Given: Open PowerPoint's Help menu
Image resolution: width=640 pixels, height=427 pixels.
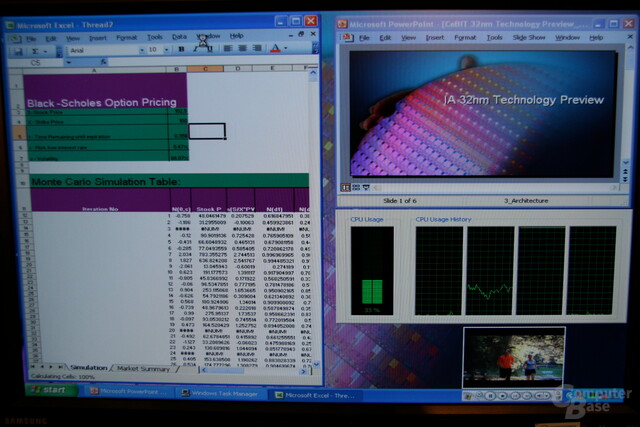Looking at the screenshot, I should click(596, 38).
